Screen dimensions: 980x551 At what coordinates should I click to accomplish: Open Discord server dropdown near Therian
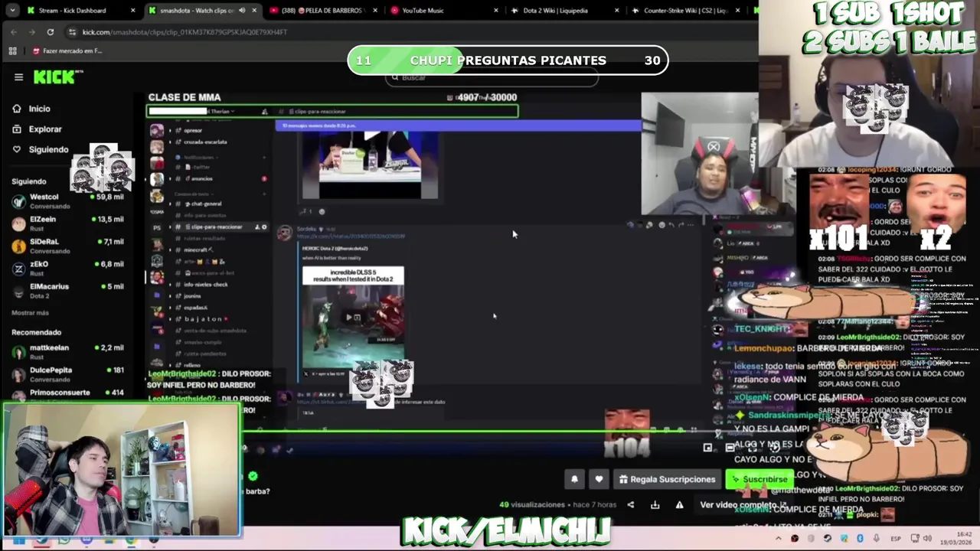pyautogui.click(x=233, y=112)
